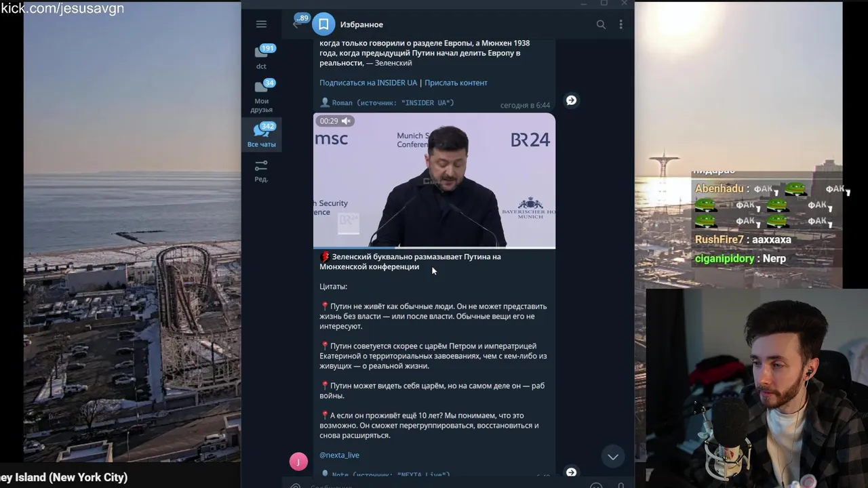
Task: Forward the NEXTA Live post via arrow
Action: coord(572,472)
